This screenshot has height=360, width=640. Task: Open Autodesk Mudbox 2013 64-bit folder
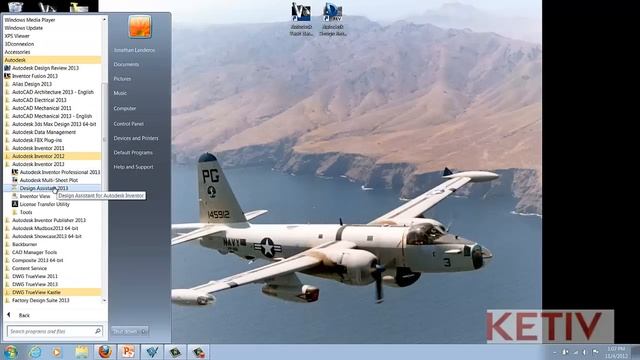tap(45, 228)
